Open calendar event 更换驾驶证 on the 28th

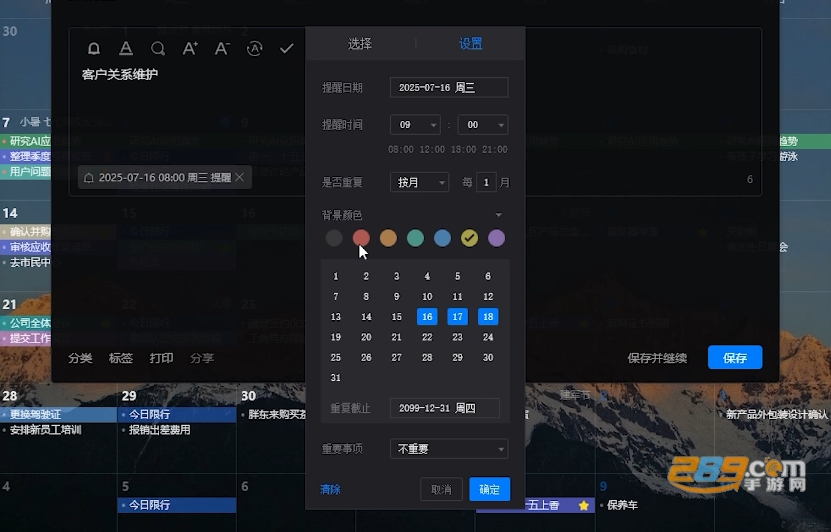(58, 414)
